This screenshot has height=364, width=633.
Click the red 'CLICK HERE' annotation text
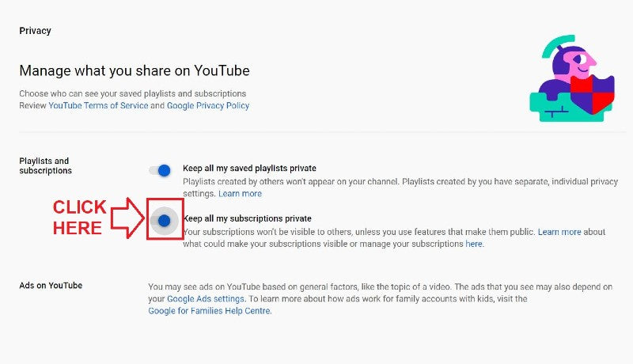(x=79, y=218)
